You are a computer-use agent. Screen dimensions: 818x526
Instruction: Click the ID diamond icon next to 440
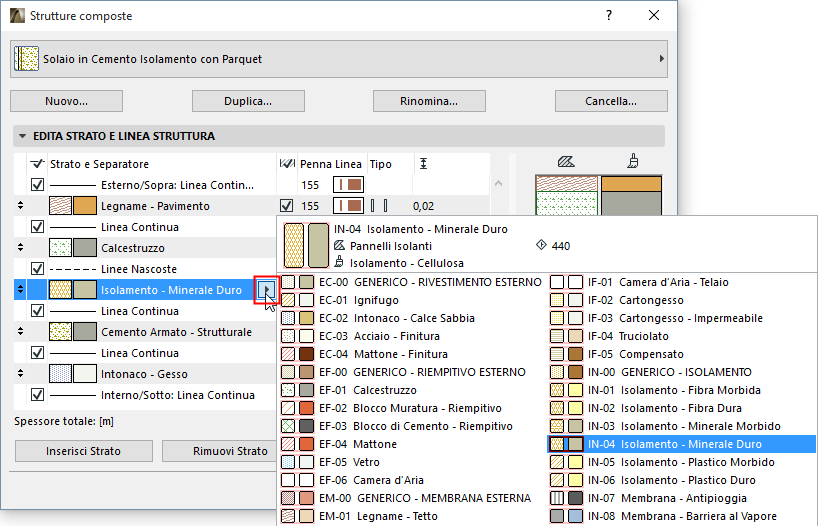pyautogui.click(x=542, y=245)
